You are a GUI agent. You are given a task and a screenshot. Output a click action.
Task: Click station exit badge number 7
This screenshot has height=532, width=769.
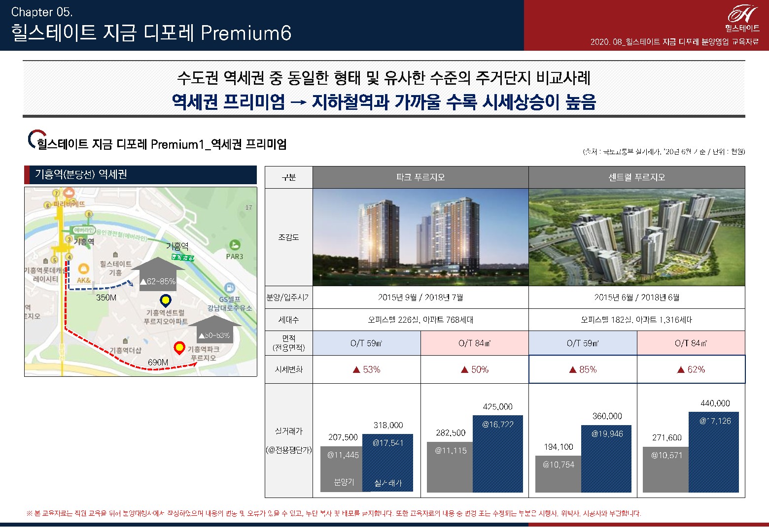tap(56, 194)
